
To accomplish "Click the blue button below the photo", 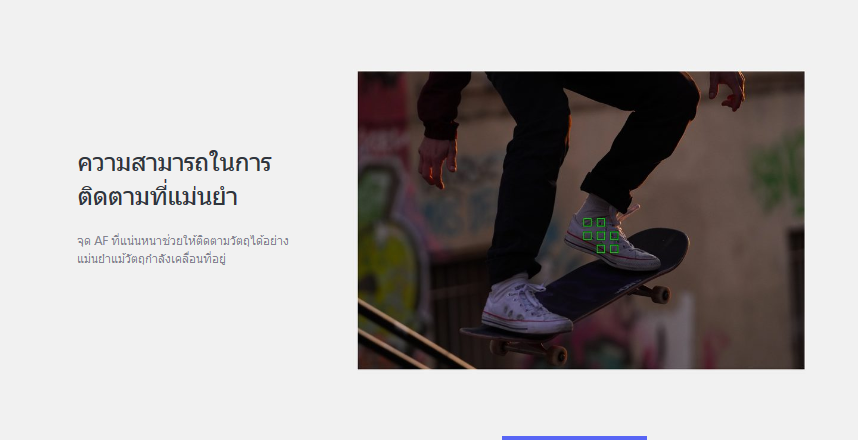I will 574,438.
